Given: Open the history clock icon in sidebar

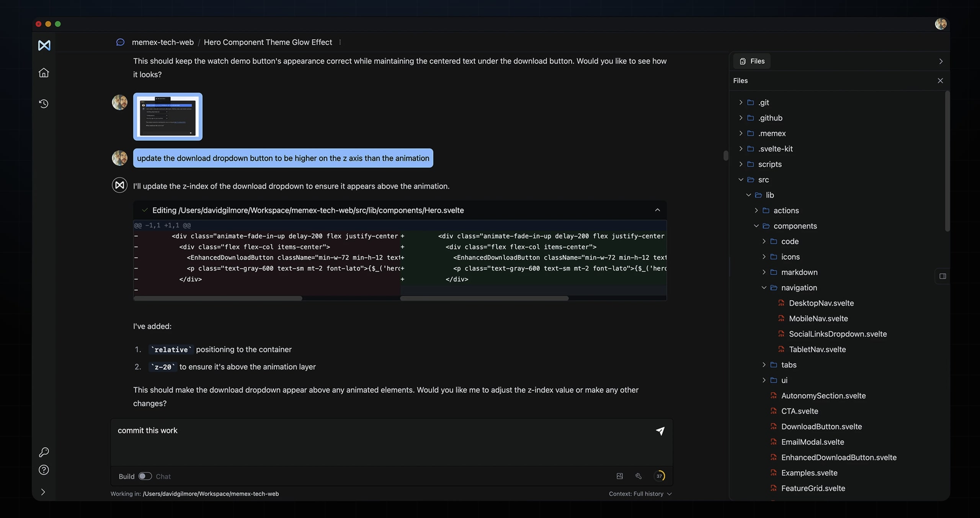Looking at the screenshot, I should tap(44, 103).
